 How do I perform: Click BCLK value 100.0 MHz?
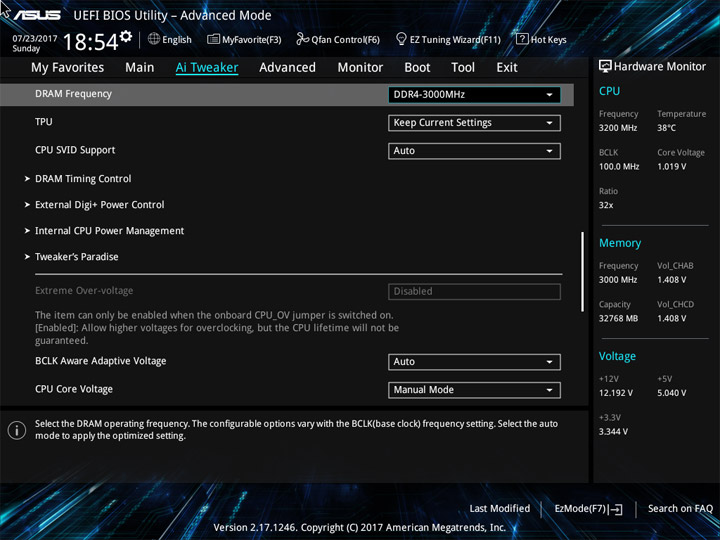tap(619, 167)
